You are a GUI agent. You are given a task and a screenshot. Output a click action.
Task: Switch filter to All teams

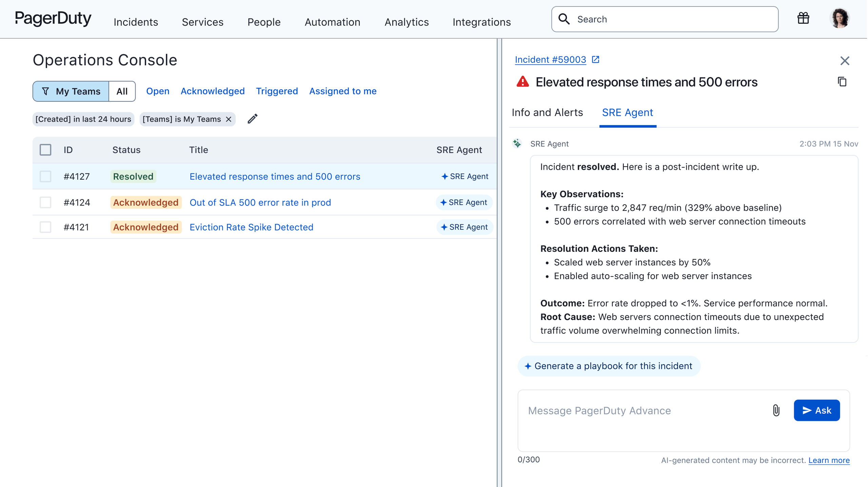pyautogui.click(x=122, y=91)
